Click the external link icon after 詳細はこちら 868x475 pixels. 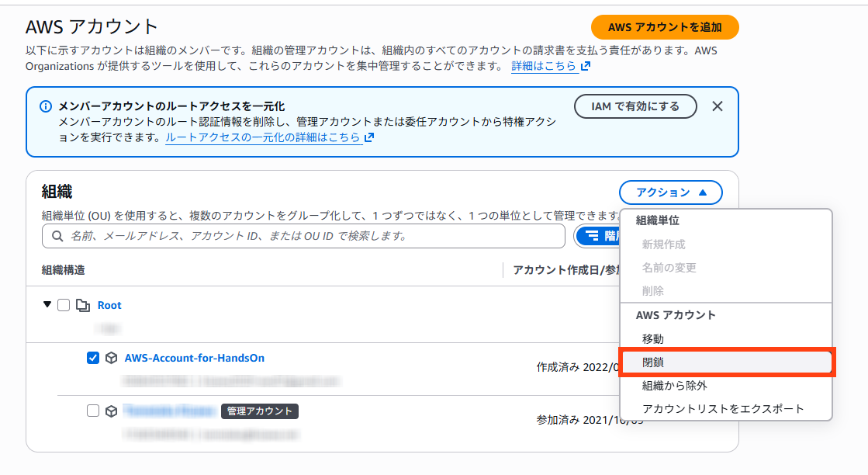tap(586, 67)
